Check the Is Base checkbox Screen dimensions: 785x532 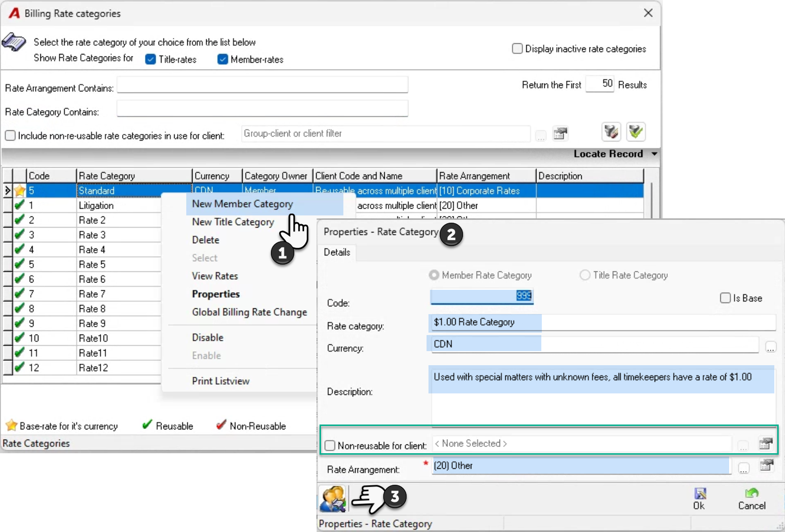725,298
